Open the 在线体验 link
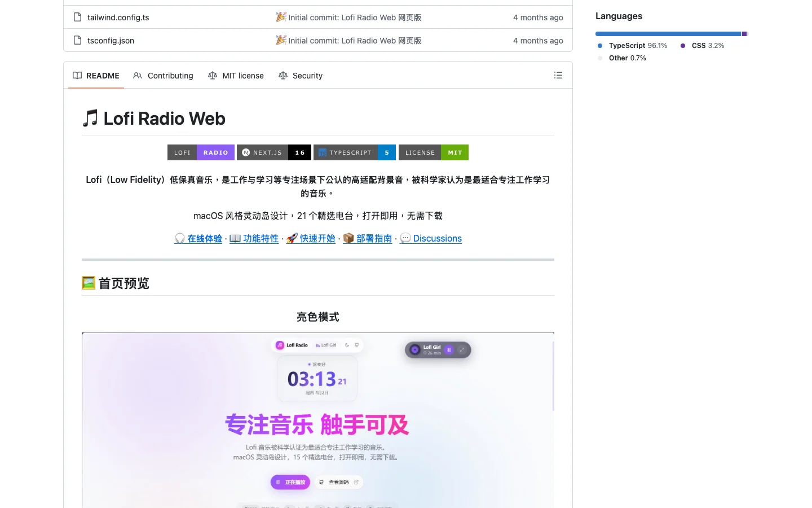This screenshot has height=508, width=812. click(198, 238)
